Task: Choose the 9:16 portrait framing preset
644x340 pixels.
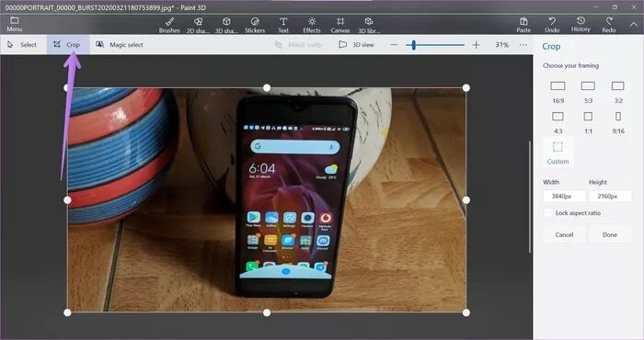Action: point(618,122)
